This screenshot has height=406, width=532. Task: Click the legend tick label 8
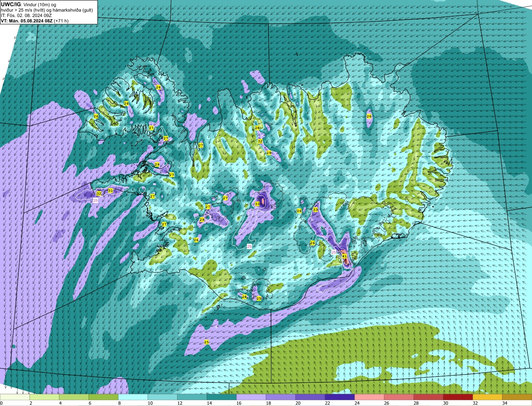[x=119, y=403]
